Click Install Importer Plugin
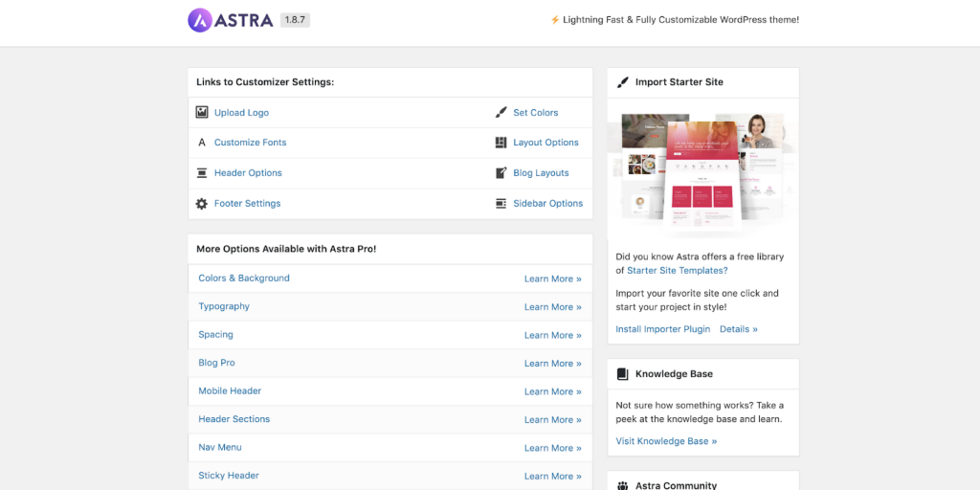Viewport: 980px width, 490px height. 662,329
